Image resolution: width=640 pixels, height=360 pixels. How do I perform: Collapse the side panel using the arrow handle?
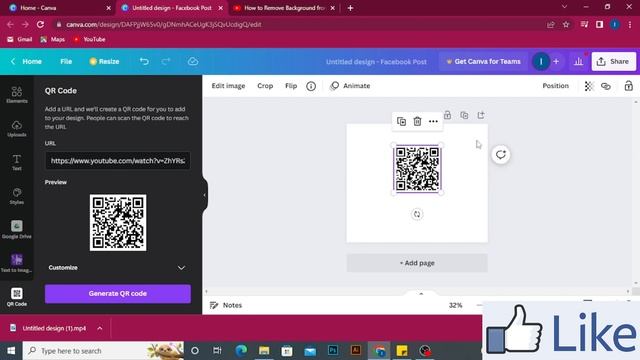coord(205,195)
